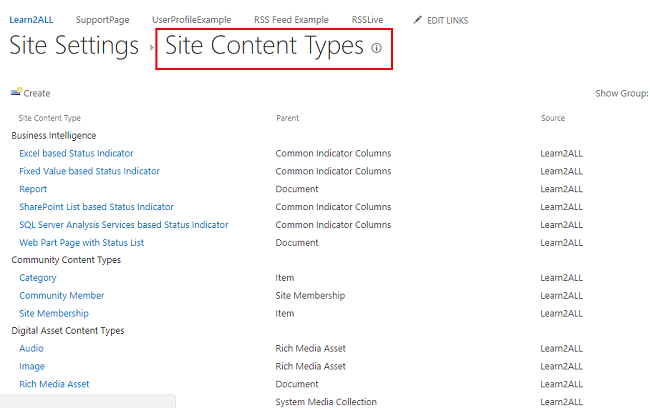Open Excel based Status Indicator content type

76,153
